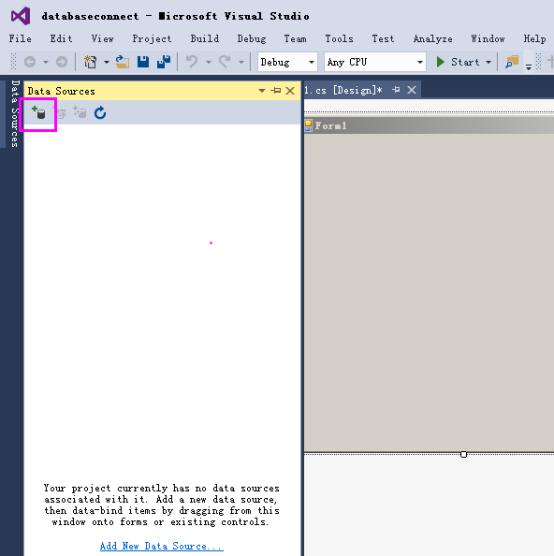Click the Add New Data Source link
Viewport: 554px width, 556px height.
162,546
